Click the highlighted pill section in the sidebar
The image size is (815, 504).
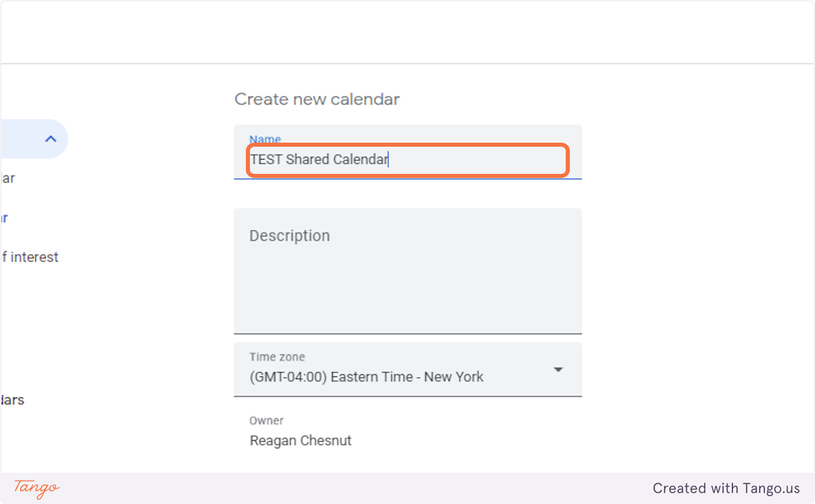click(27, 139)
